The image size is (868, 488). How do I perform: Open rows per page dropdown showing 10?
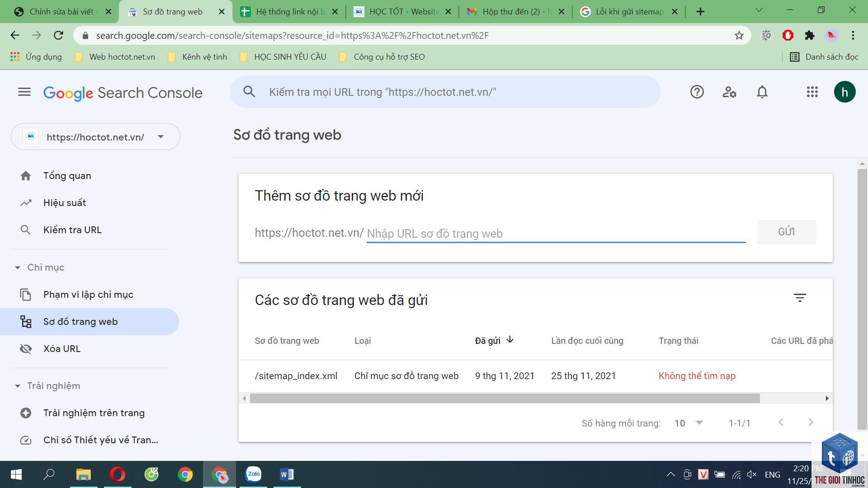(x=689, y=423)
